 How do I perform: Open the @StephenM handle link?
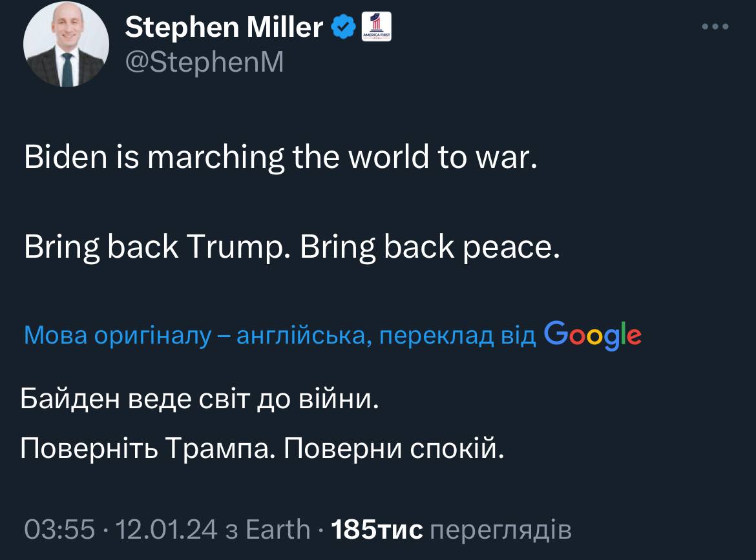[x=204, y=63]
